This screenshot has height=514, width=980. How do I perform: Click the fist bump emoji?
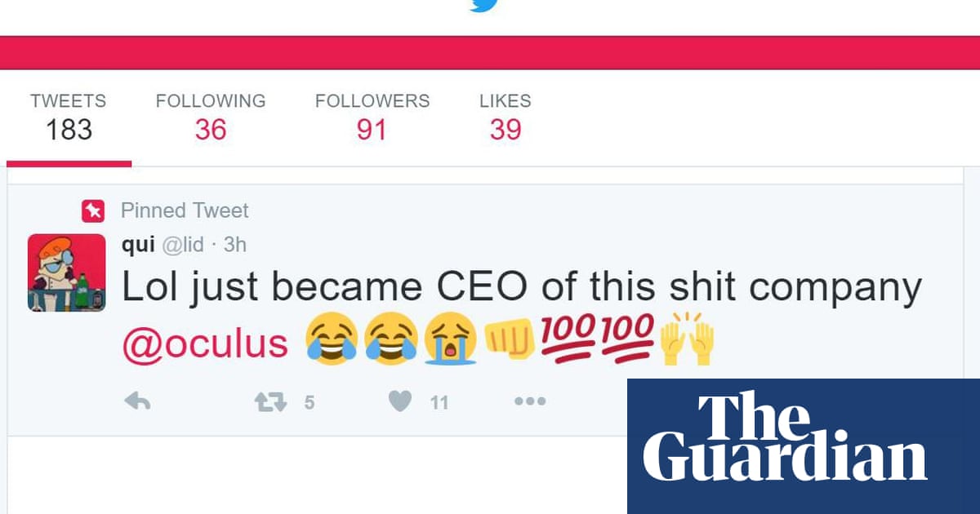[x=510, y=339]
